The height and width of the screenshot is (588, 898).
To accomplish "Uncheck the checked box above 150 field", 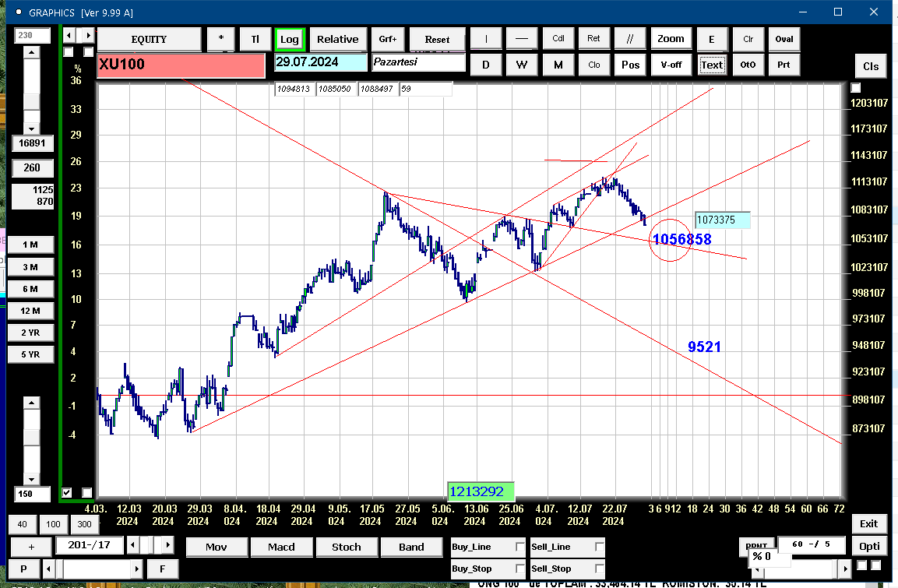I will (x=67, y=492).
